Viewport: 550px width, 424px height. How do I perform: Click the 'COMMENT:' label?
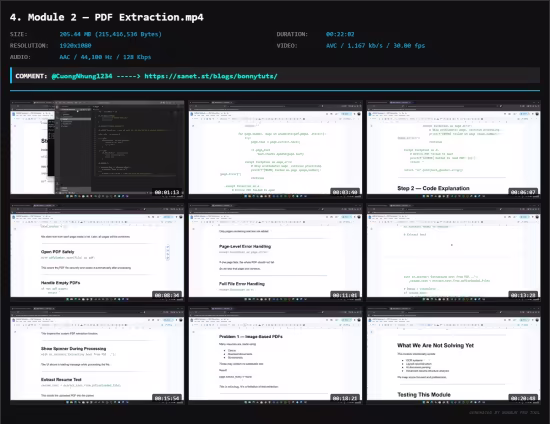click(31, 76)
